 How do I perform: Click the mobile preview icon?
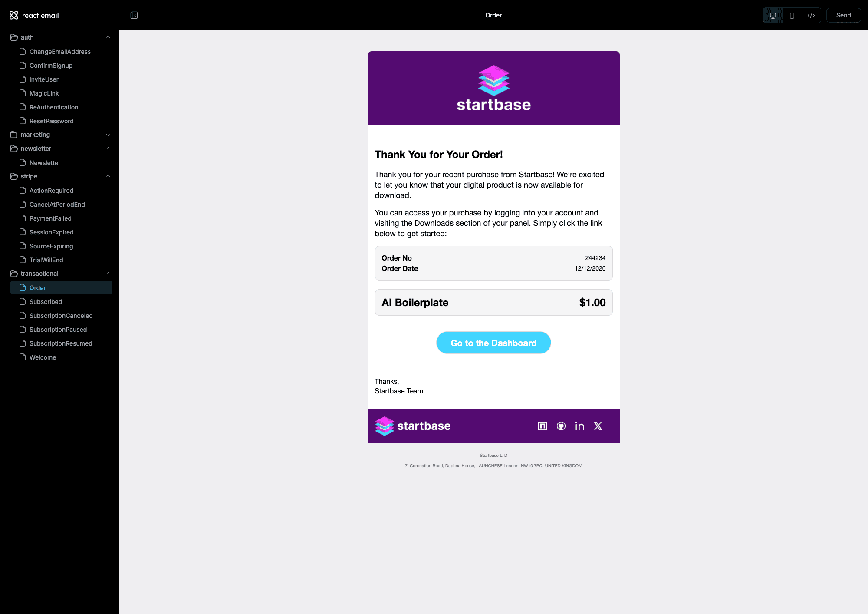tap(791, 15)
